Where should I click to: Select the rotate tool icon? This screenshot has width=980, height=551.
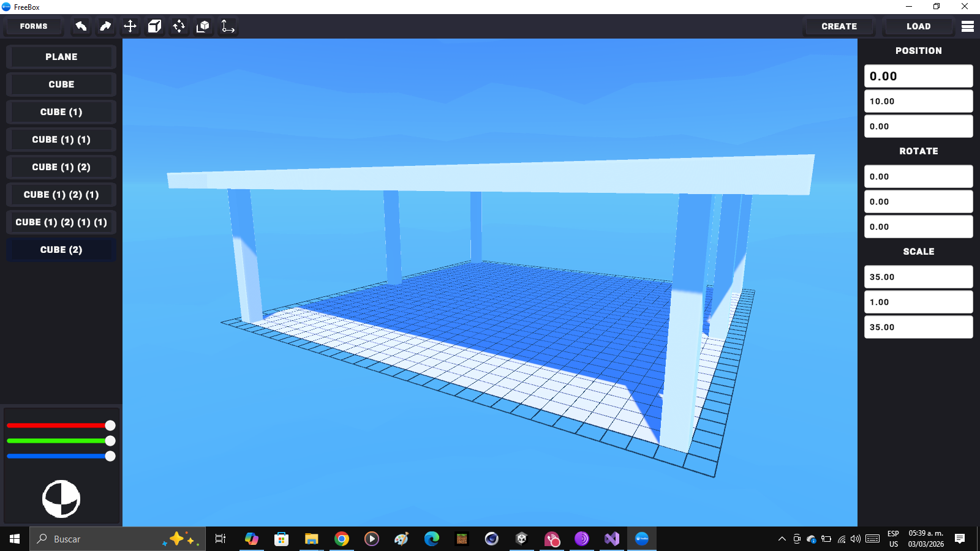pyautogui.click(x=179, y=26)
